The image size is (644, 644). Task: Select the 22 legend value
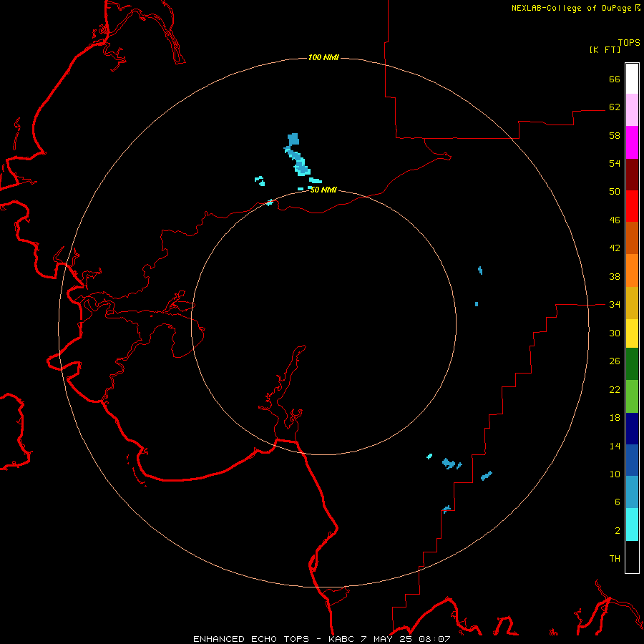615,389
